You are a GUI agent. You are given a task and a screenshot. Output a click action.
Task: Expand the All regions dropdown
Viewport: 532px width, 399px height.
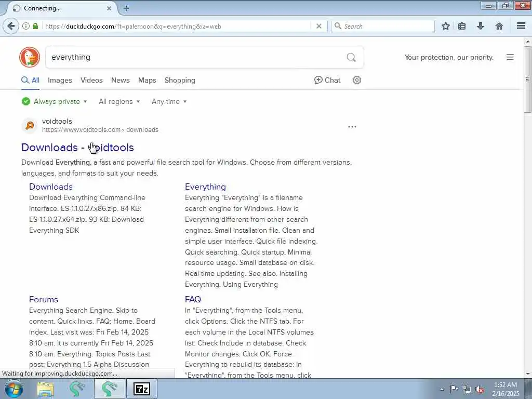click(x=119, y=101)
